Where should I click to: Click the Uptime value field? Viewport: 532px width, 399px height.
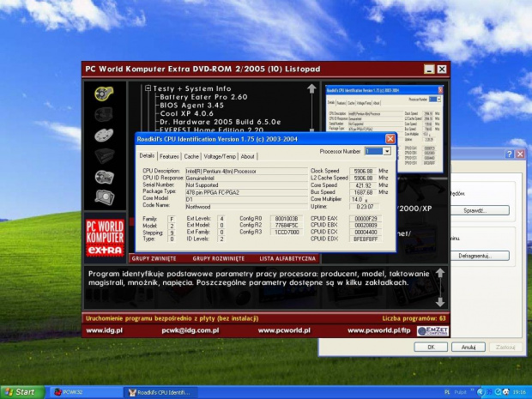(365, 206)
